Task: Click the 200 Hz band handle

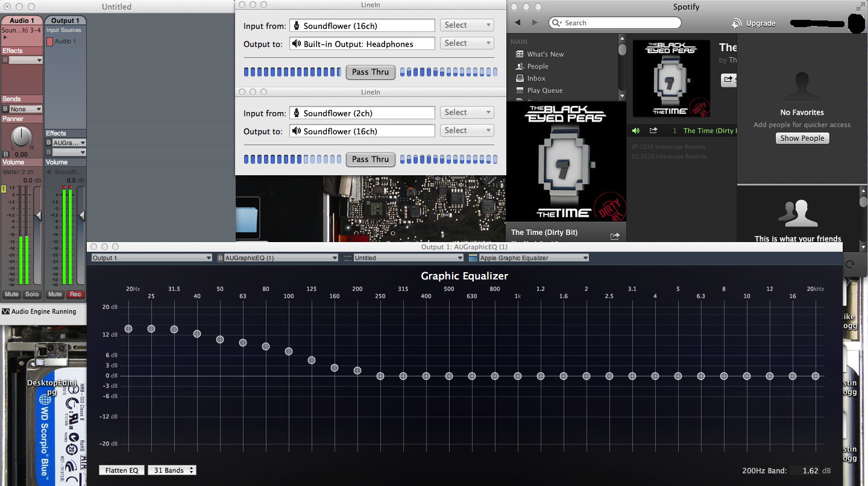Action: (357, 370)
